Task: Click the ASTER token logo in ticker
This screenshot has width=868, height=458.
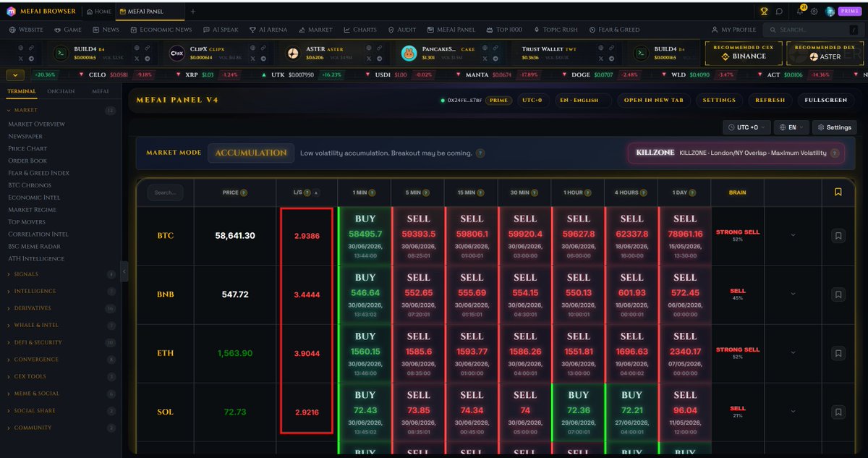Action: pos(293,54)
